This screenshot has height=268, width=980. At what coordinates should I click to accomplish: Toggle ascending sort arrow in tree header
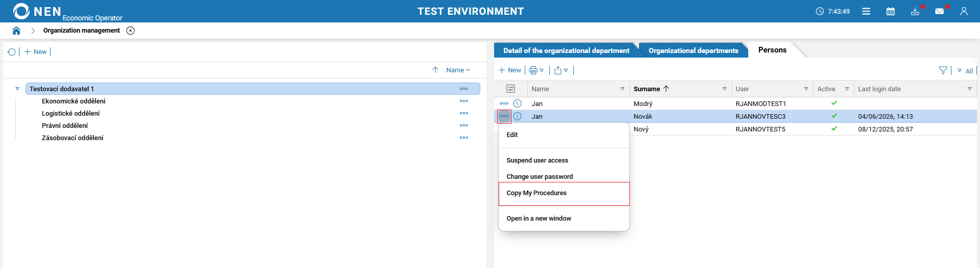(435, 70)
